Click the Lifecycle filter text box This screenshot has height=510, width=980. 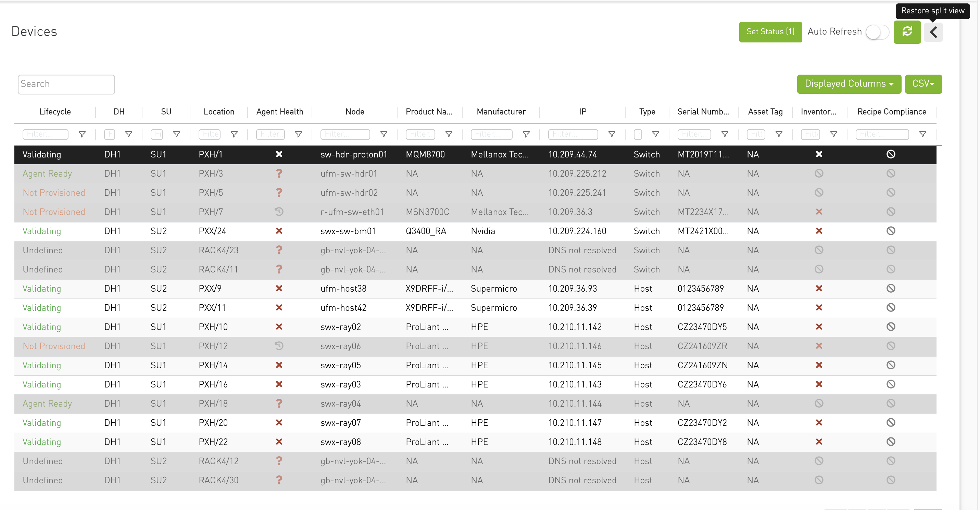point(45,134)
